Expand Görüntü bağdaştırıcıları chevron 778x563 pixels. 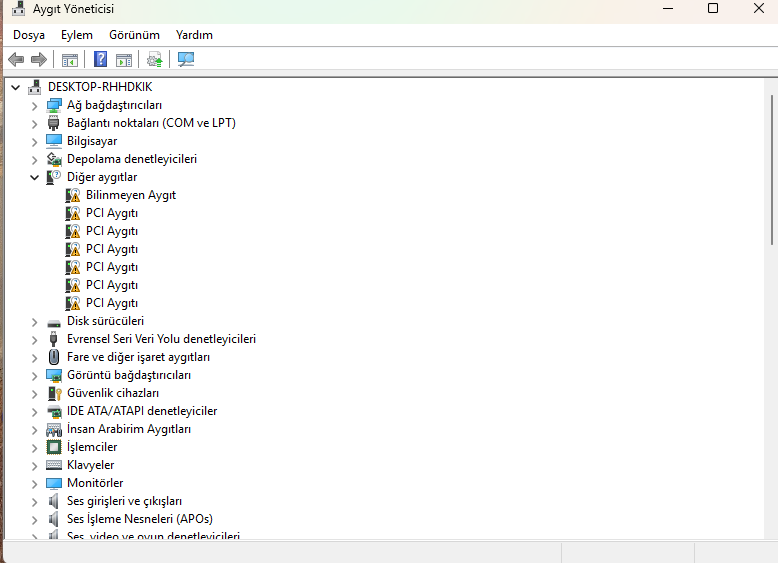pos(34,376)
